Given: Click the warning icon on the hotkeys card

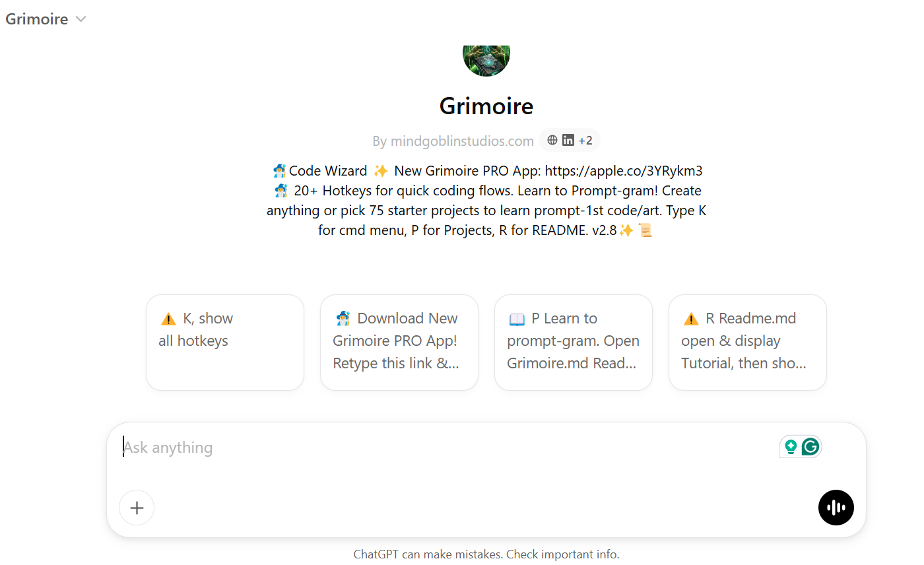Looking at the screenshot, I should (168, 319).
